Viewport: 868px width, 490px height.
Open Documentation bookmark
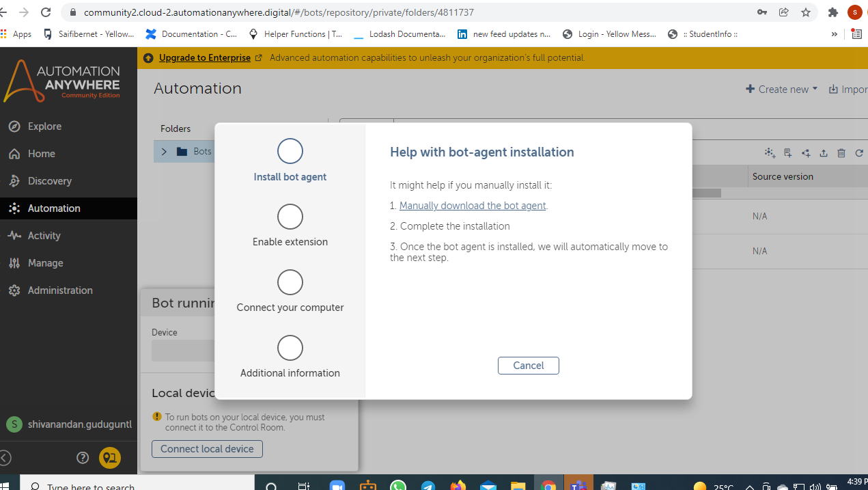click(x=192, y=34)
